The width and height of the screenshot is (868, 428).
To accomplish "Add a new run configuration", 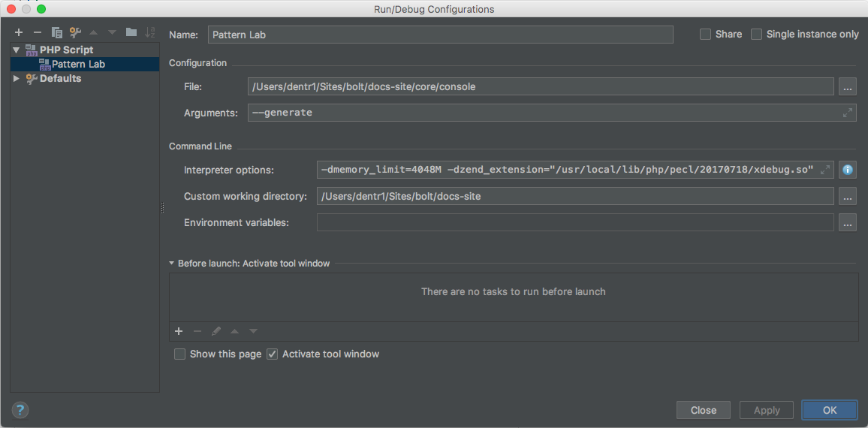I will click(x=19, y=32).
